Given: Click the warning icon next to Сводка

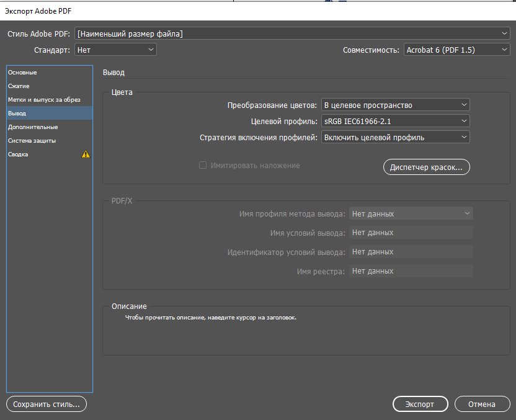Looking at the screenshot, I should 86,154.
